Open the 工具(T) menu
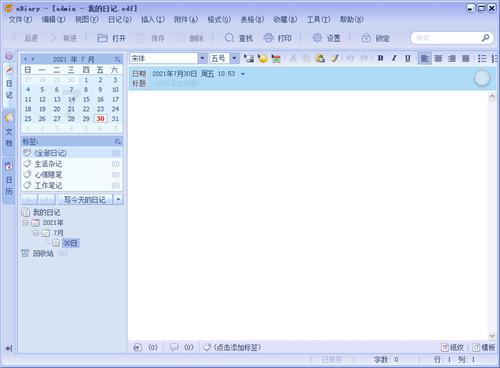 click(x=318, y=20)
